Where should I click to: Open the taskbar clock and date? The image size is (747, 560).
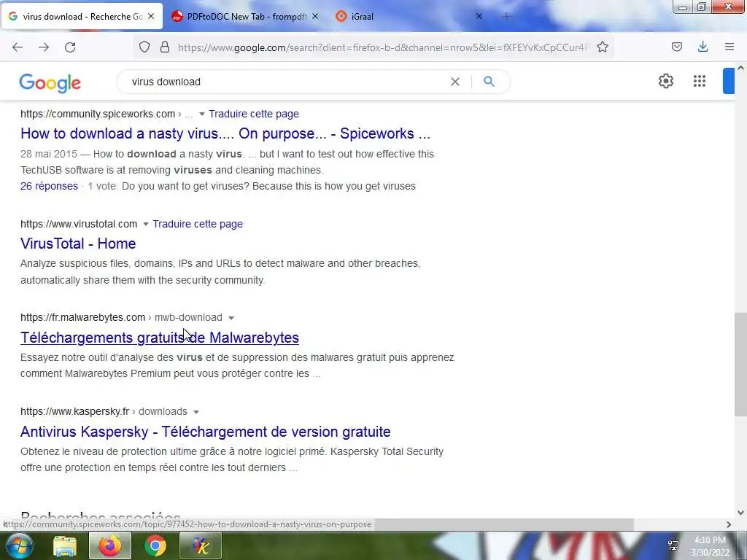pos(711,546)
